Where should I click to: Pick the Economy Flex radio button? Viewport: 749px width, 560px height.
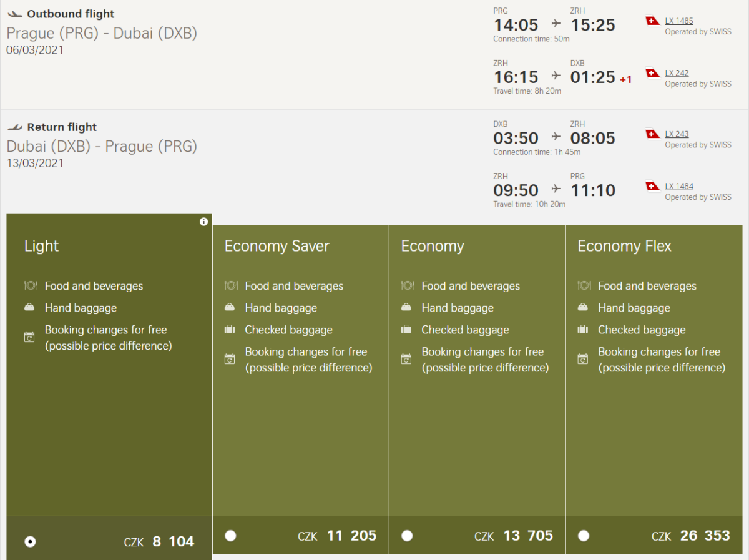click(584, 536)
